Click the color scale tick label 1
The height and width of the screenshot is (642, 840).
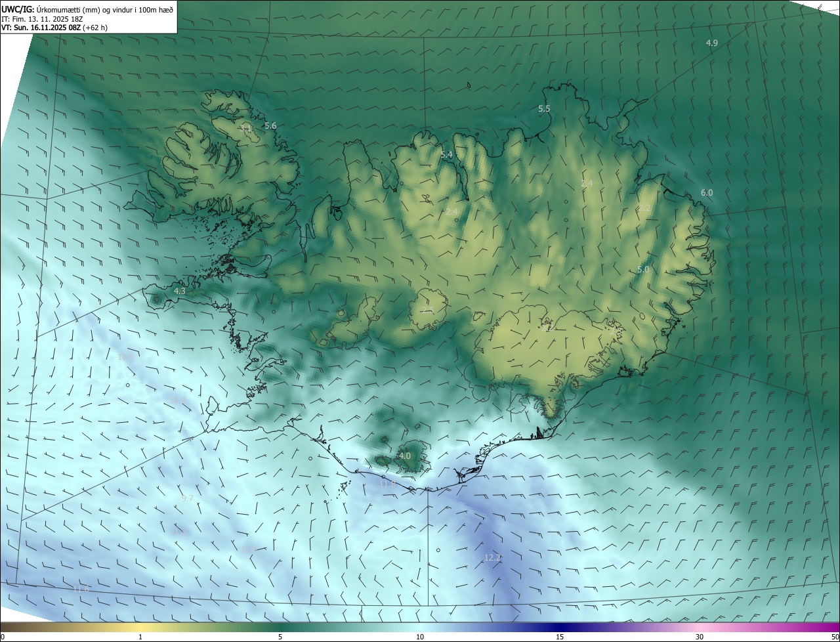point(140,637)
